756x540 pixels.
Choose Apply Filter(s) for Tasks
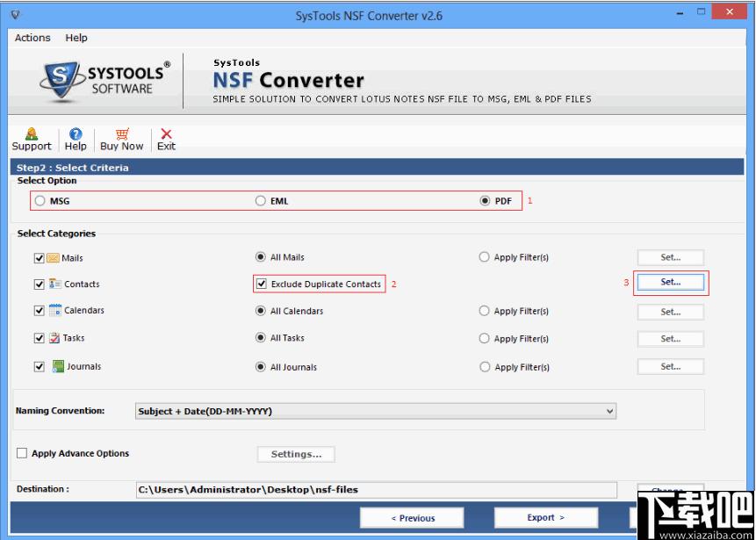(x=484, y=338)
